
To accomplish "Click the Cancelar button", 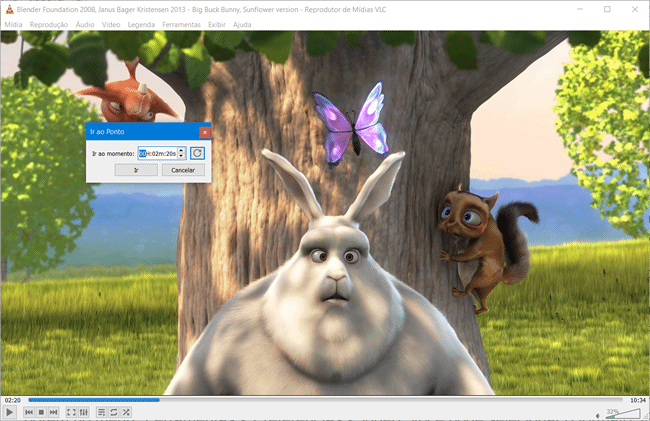I will click(183, 170).
